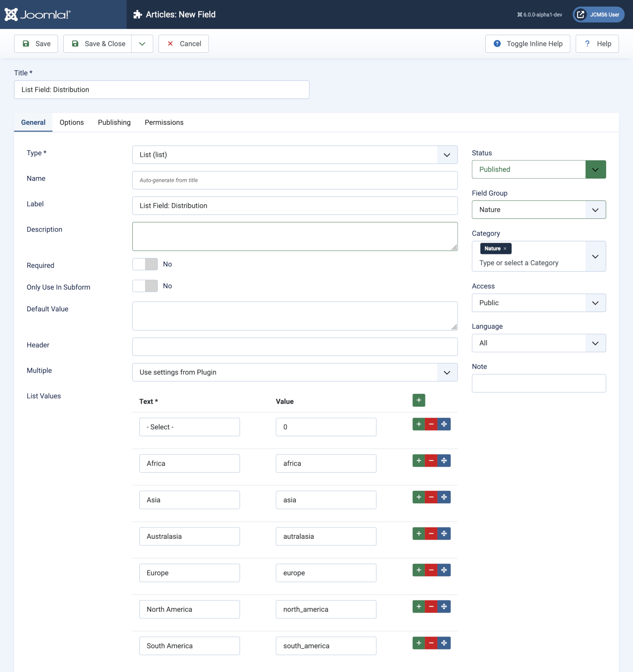
Task: Toggle the Required switch
Action: (x=145, y=264)
